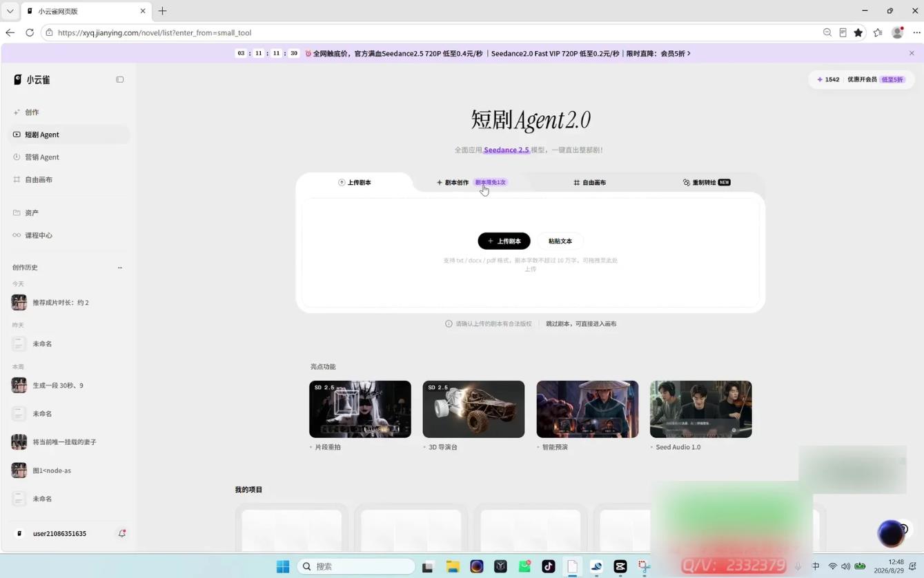This screenshot has width=924, height=578.
Task: Switch to the 剧本创作 tab
Action: pos(471,183)
